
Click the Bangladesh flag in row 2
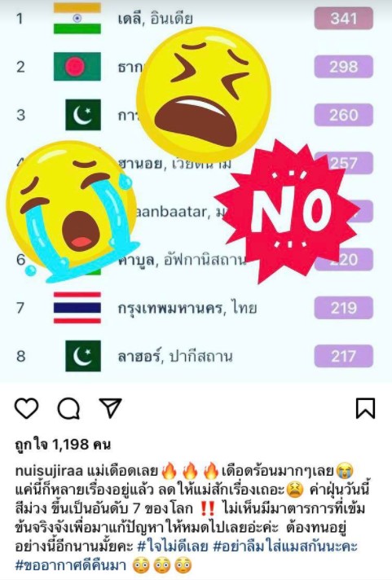77,67
